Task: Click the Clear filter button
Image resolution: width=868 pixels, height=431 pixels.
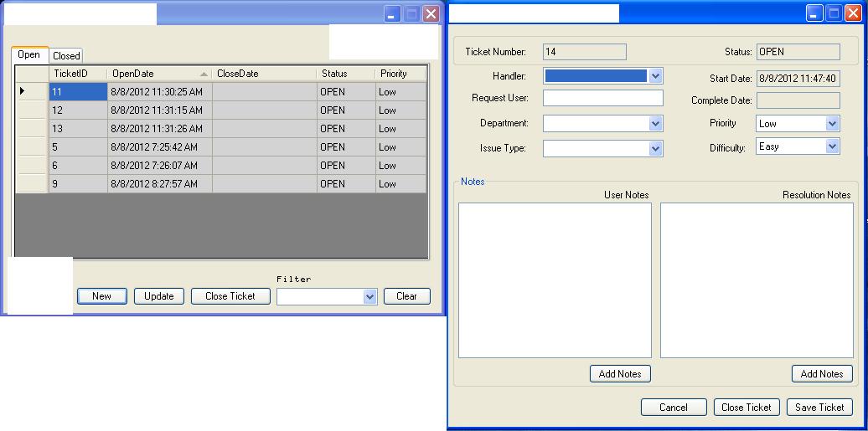Action: coord(407,296)
